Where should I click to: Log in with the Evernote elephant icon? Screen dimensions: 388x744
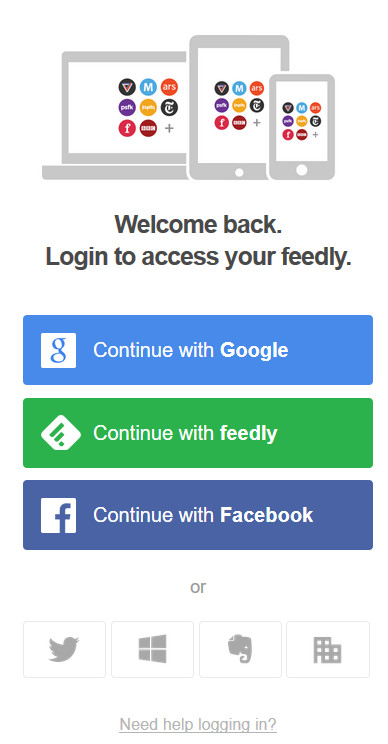coord(240,649)
